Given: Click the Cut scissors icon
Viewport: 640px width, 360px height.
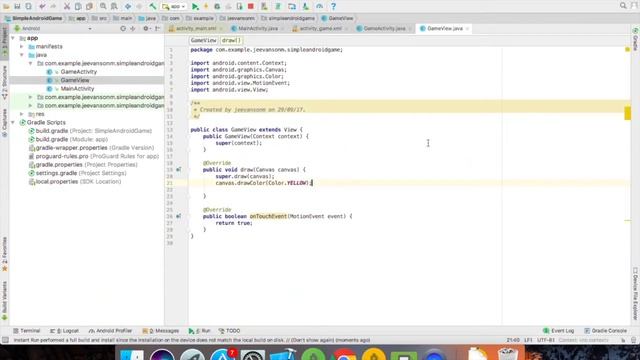Looking at the screenshot, I should pos(67,6).
